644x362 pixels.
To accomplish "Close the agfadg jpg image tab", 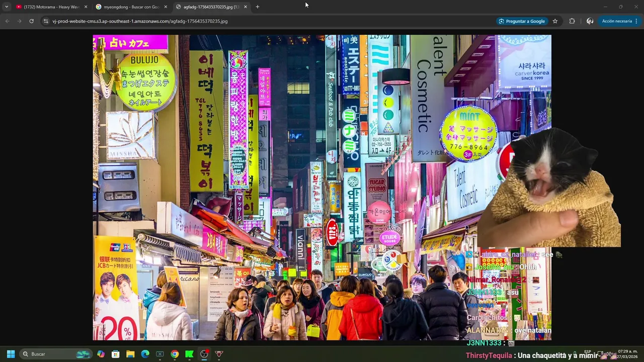I will pos(246,7).
